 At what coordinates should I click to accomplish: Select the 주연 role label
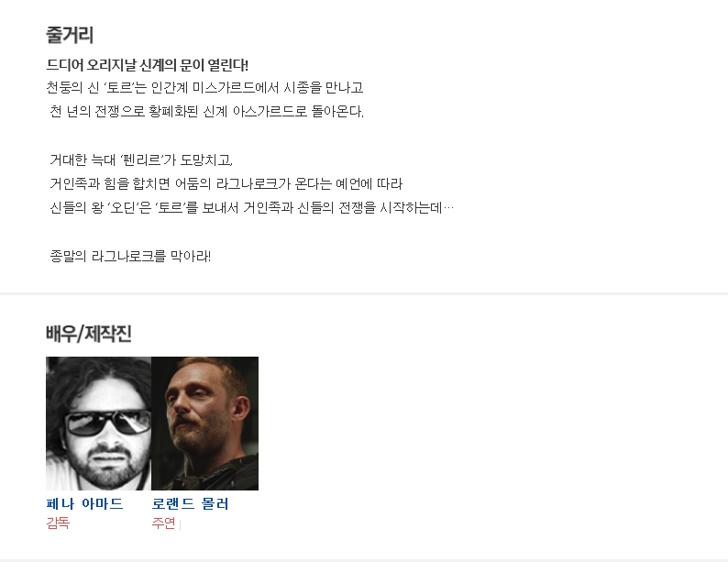[x=163, y=523]
